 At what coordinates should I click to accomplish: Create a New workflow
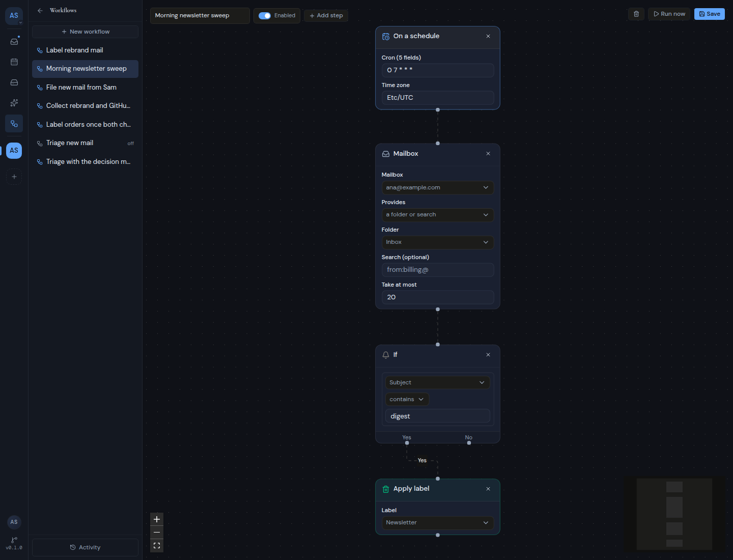[x=85, y=32]
